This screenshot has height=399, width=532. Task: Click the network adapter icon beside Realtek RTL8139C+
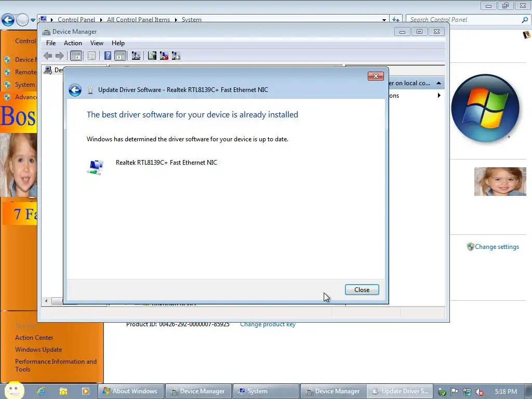(95, 167)
